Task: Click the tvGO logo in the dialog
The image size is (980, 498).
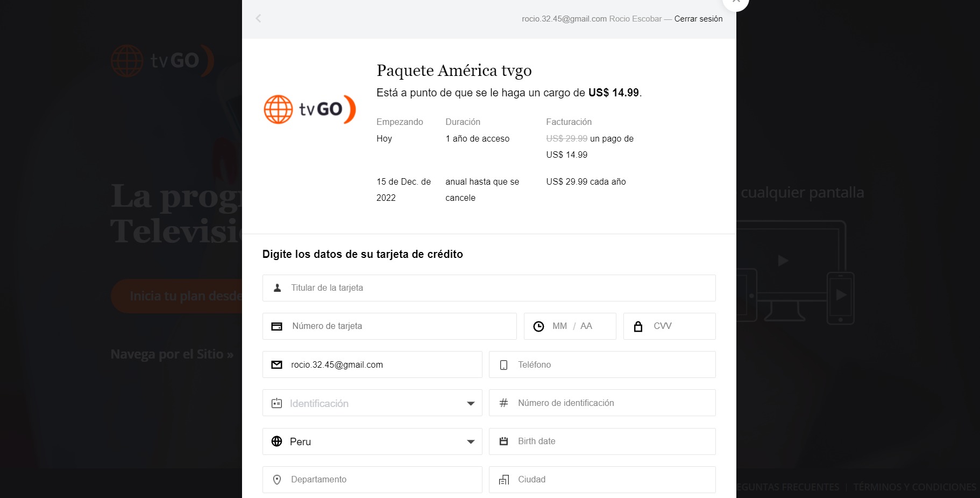Action: (x=310, y=109)
